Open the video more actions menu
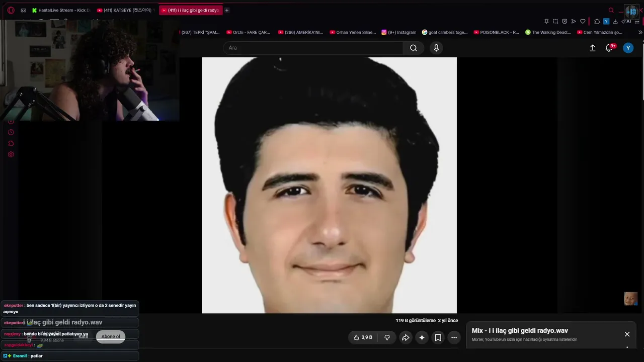The width and height of the screenshot is (644, 362). tap(454, 337)
